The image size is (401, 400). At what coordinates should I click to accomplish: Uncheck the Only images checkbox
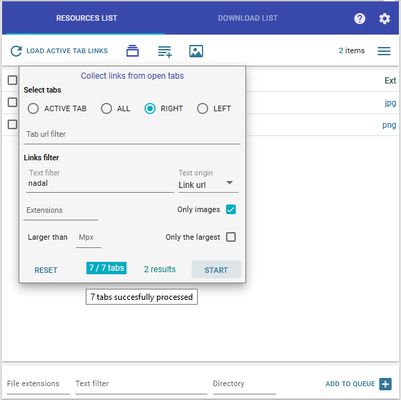pyautogui.click(x=231, y=209)
